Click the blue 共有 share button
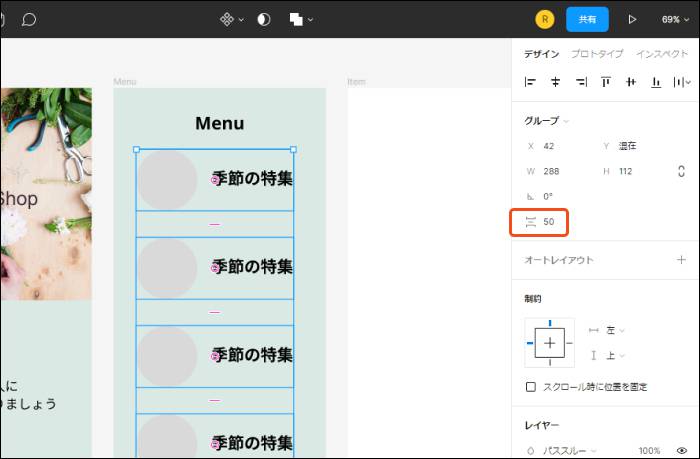The height and width of the screenshot is (459, 700). 587,19
